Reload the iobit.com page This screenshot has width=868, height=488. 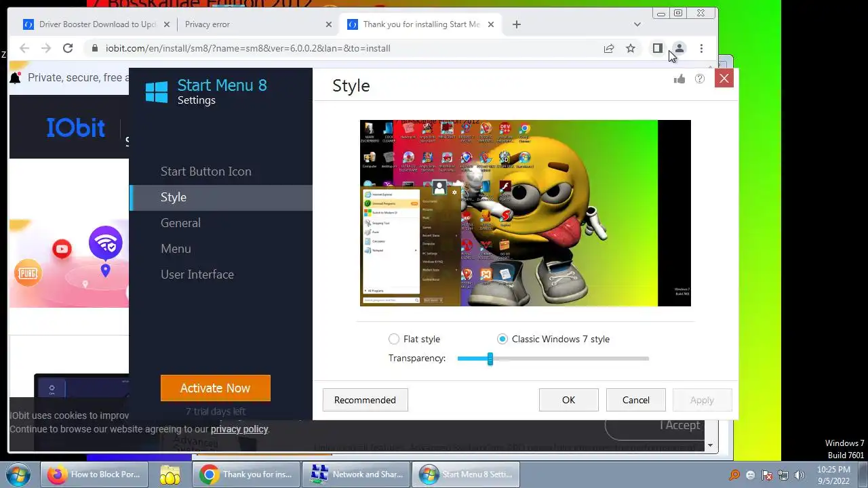click(68, 48)
